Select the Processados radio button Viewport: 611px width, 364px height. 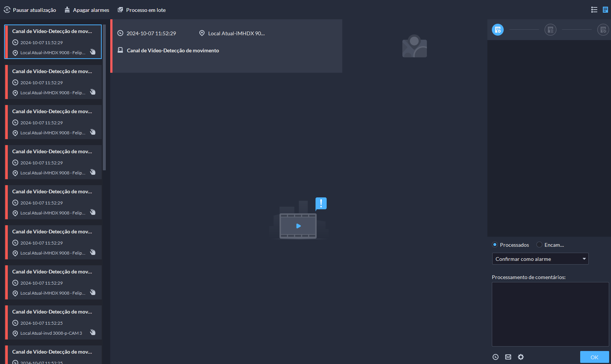click(x=495, y=245)
